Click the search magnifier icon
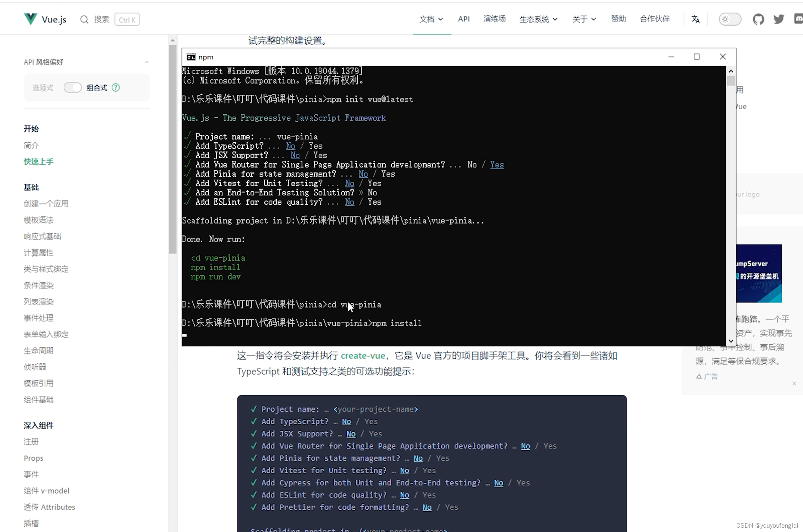 point(84,19)
